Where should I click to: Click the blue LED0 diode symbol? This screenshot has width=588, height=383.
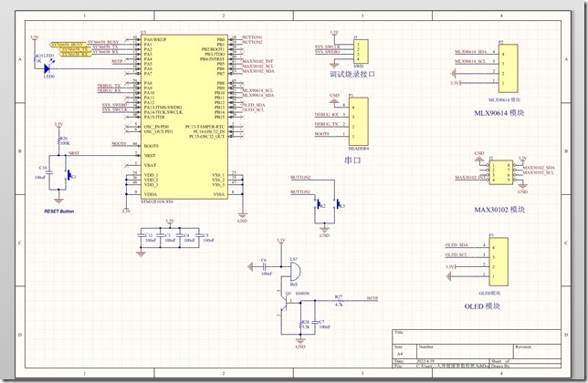click(47, 68)
